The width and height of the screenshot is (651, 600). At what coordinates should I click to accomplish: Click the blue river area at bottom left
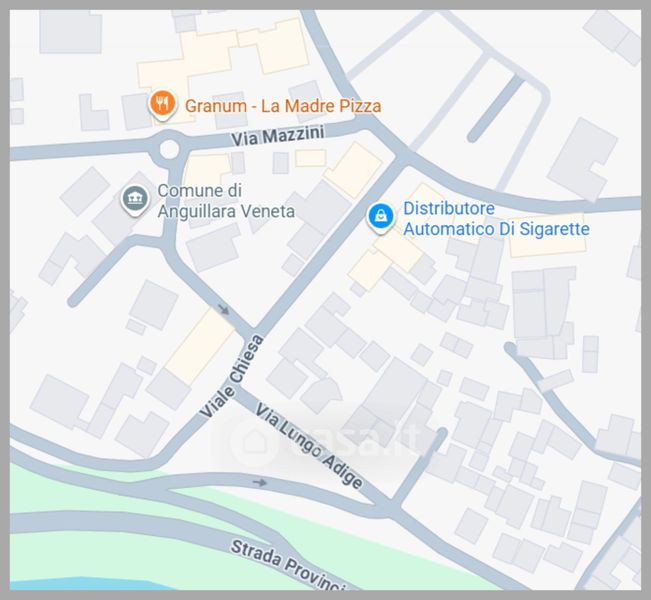point(83,583)
